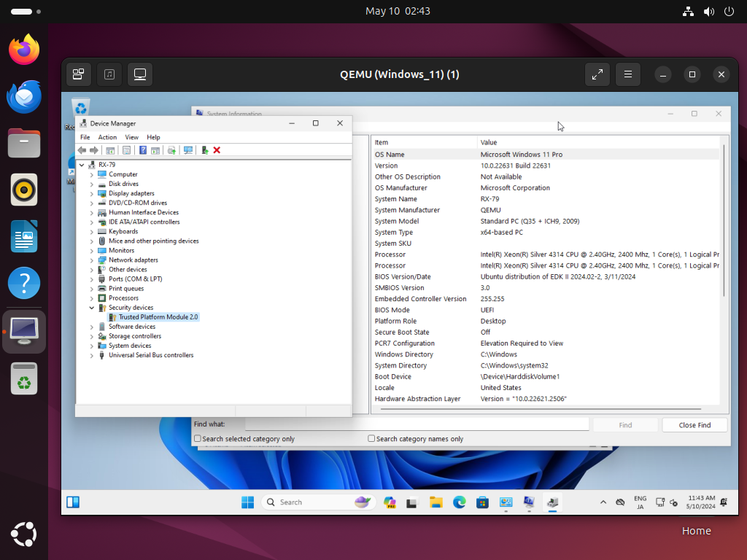Expand the Computer node

pyautogui.click(x=91, y=175)
